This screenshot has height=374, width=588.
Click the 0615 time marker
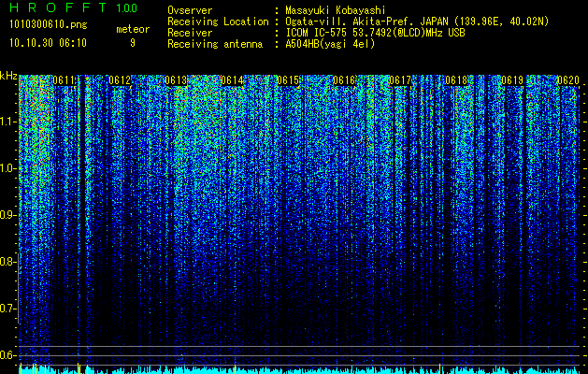(288, 80)
